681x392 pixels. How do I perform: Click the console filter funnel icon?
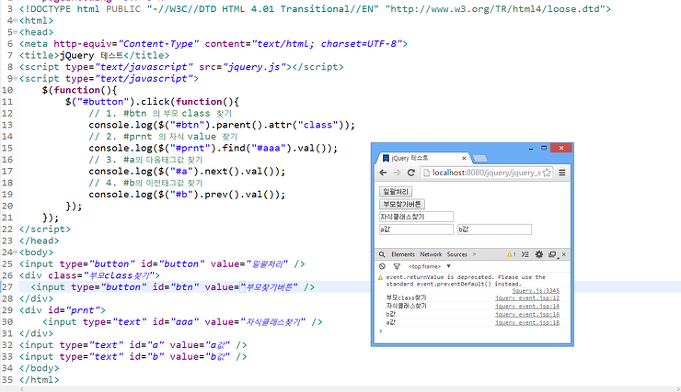397,266
